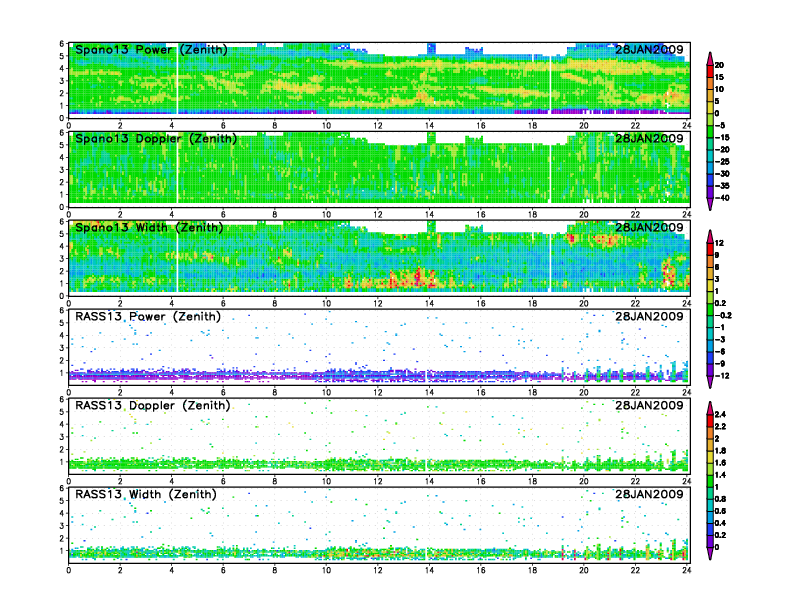Click the "2.4" label on the bottom colorbar

[720, 414]
